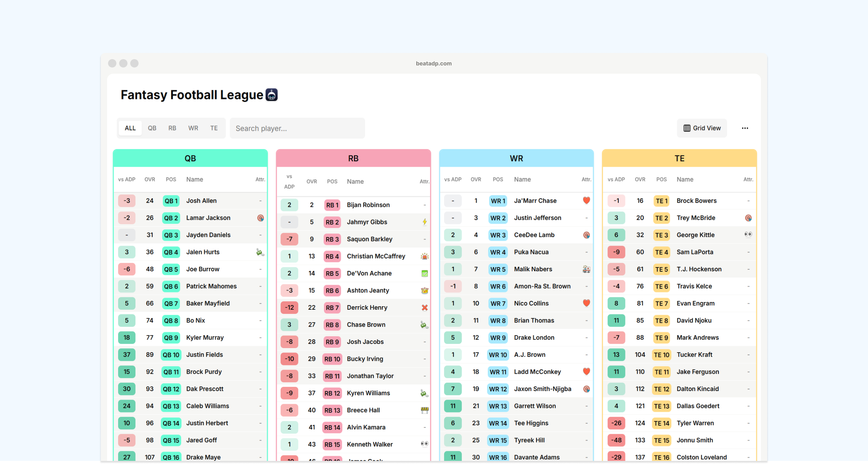Click the Name header in the QB table
868x464 pixels.
(195, 180)
